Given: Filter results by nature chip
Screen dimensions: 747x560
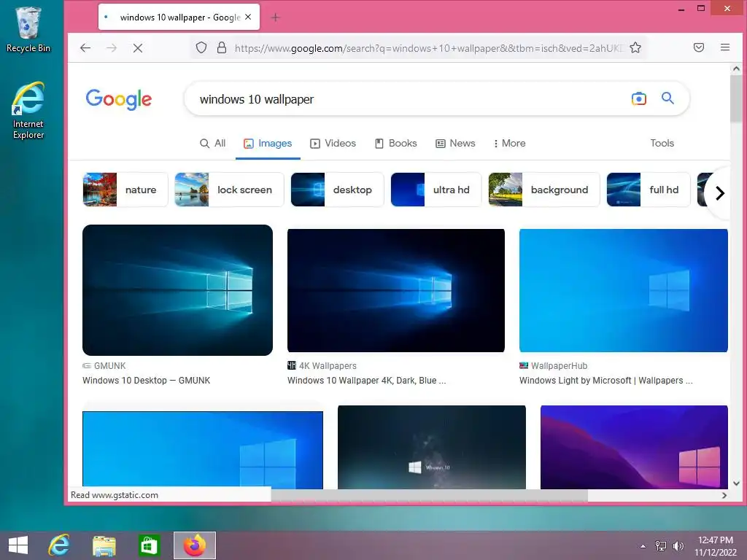Looking at the screenshot, I should tap(125, 190).
